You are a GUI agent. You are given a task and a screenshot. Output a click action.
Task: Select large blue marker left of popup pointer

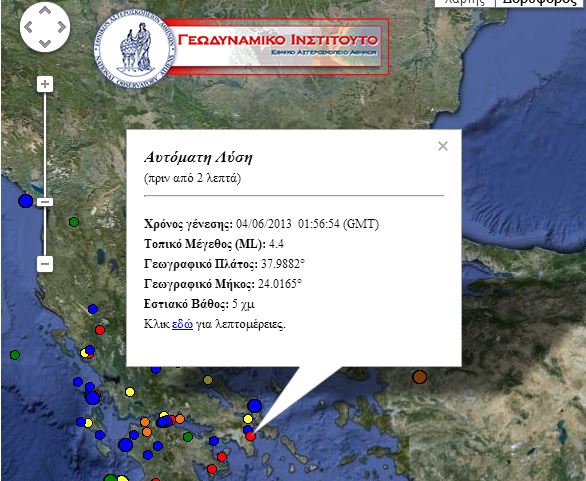coord(255,406)
